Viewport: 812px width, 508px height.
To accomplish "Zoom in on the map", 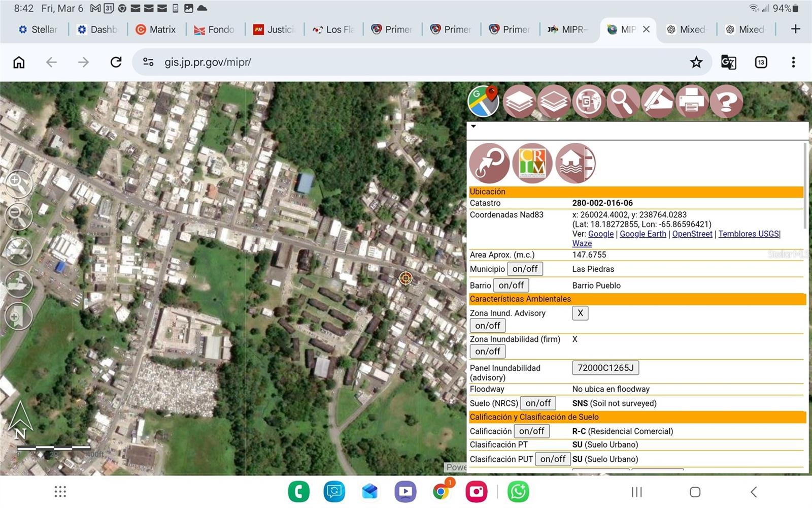I will [x=18, y=184].
